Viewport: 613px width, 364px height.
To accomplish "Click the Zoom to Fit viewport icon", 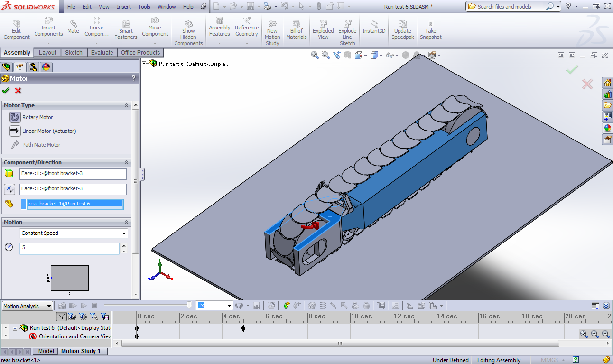I will (315, 55).
